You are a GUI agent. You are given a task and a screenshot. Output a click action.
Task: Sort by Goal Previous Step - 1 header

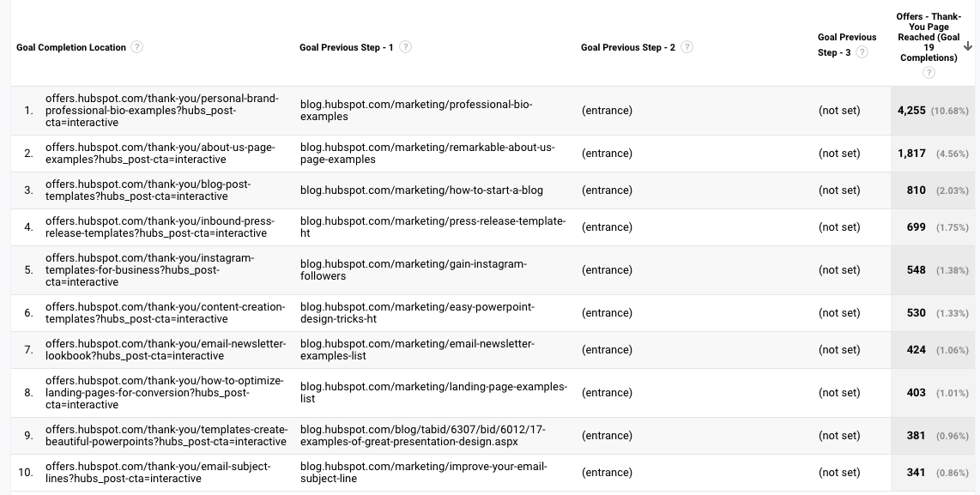point(346,47)
